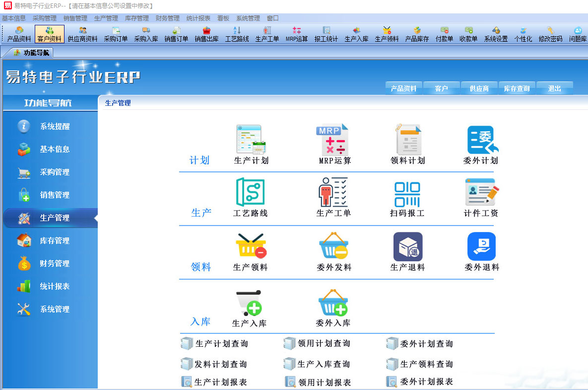This screenshot has height=390, width=588.
Task: Select 库存管理 in the sidebar
Action: 55,241
